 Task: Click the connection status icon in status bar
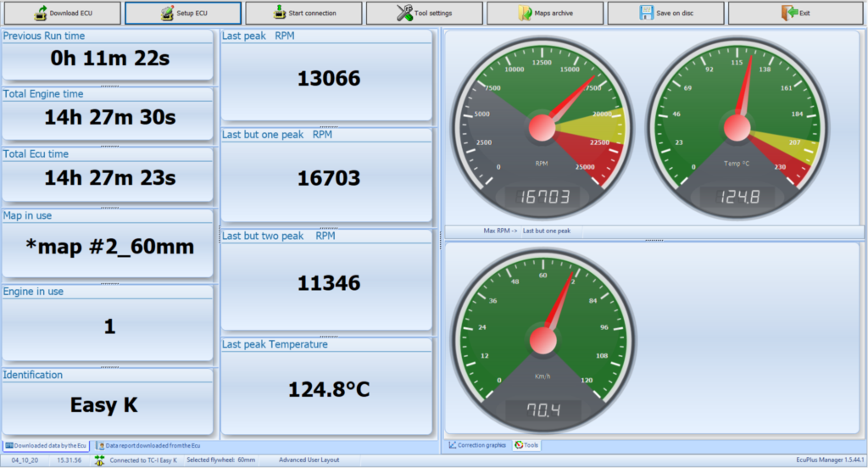99,460
